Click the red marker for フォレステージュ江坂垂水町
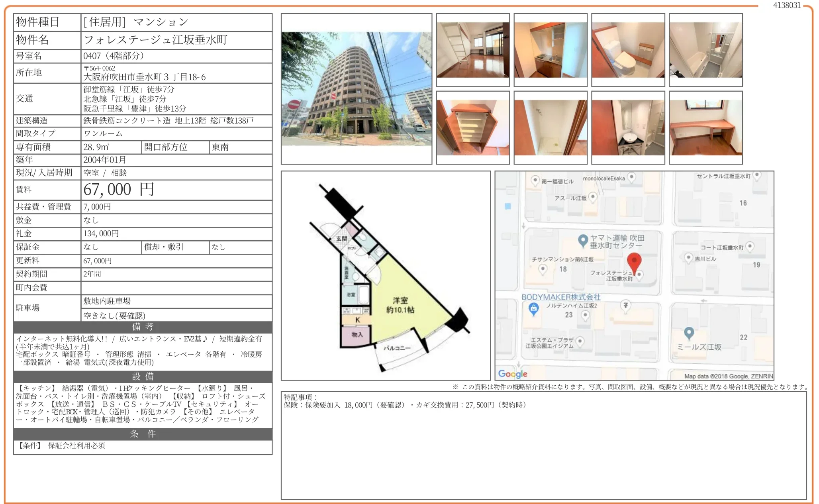This screenshot has width=819, height=504. click(x=635, y=261)
